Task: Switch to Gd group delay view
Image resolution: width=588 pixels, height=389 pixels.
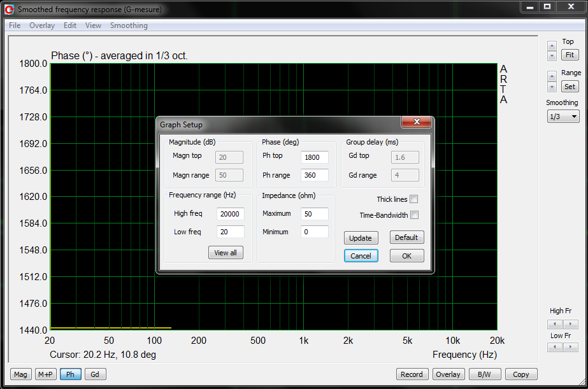Action: (x=96, y=374)
